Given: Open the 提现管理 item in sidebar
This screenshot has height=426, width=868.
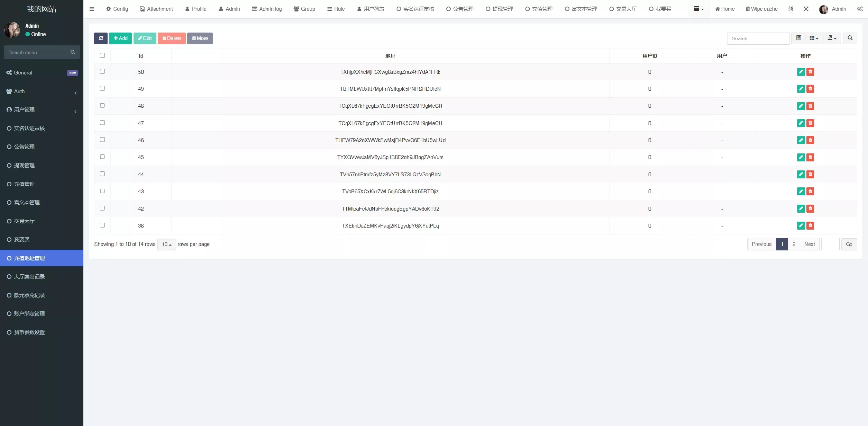Looking at the screenshot, I should 24,166.
